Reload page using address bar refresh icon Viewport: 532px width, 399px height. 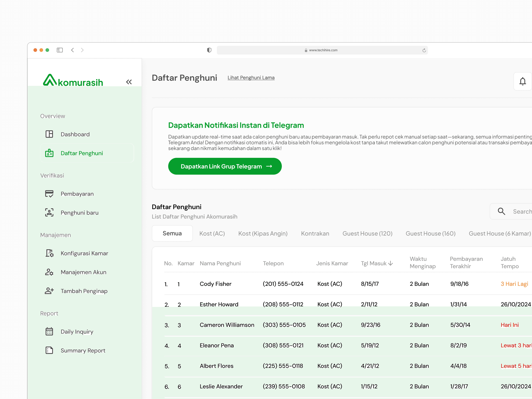coord(424,50)
